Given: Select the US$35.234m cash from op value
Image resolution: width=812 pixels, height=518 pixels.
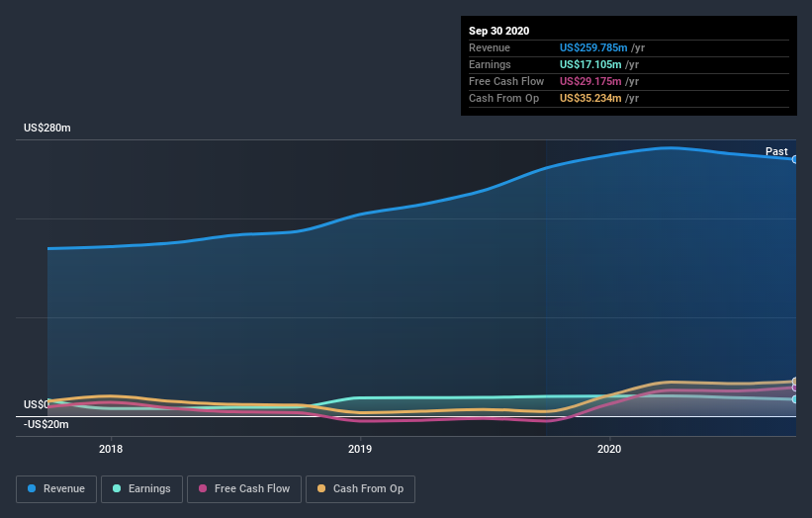Looking at the screenshot, I should (590, 98).
